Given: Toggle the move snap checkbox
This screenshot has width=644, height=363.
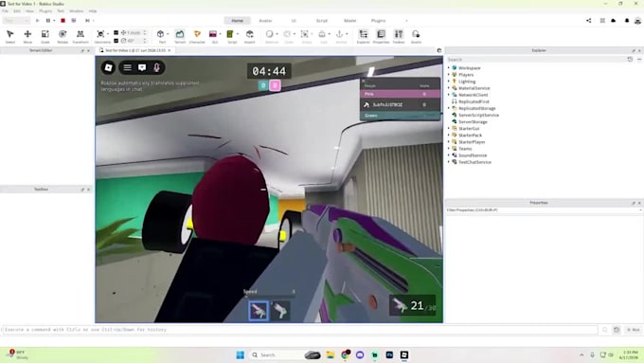Looking at the screenshot, I should point(116,32).
